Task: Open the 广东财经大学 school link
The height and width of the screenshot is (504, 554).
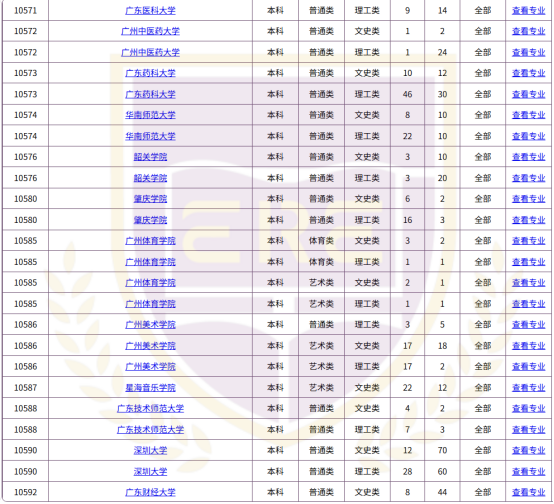Action: click(x=150, y=492)
